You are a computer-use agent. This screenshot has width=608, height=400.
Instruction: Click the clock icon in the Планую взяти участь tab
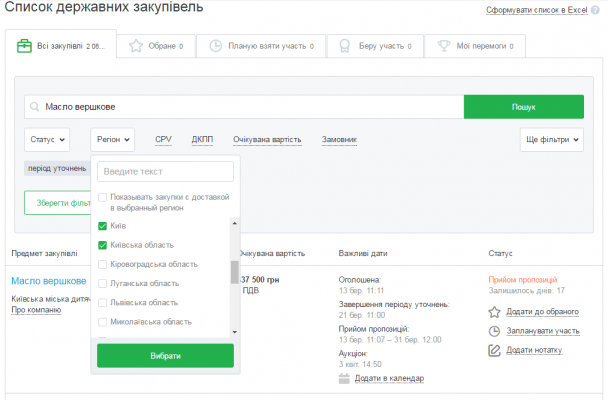coord(216,46)
